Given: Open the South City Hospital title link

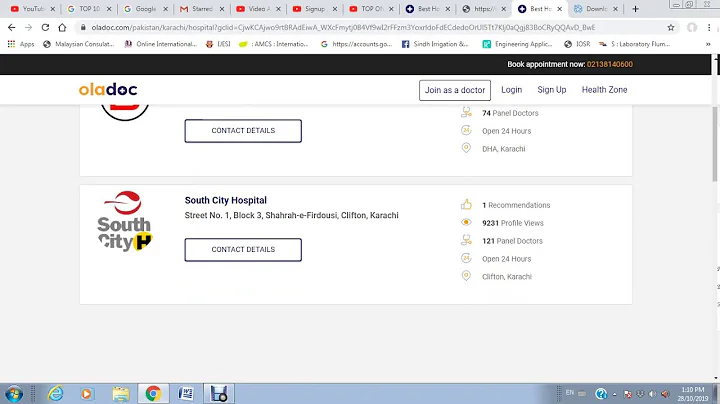Looking at the screenshot, I should (x=225, y=200).
